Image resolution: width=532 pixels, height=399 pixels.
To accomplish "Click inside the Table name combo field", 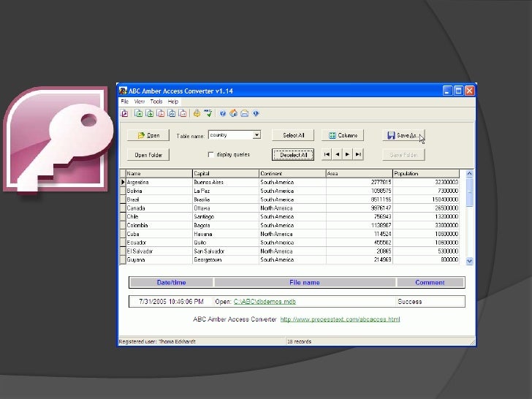I will pos(231,135).
